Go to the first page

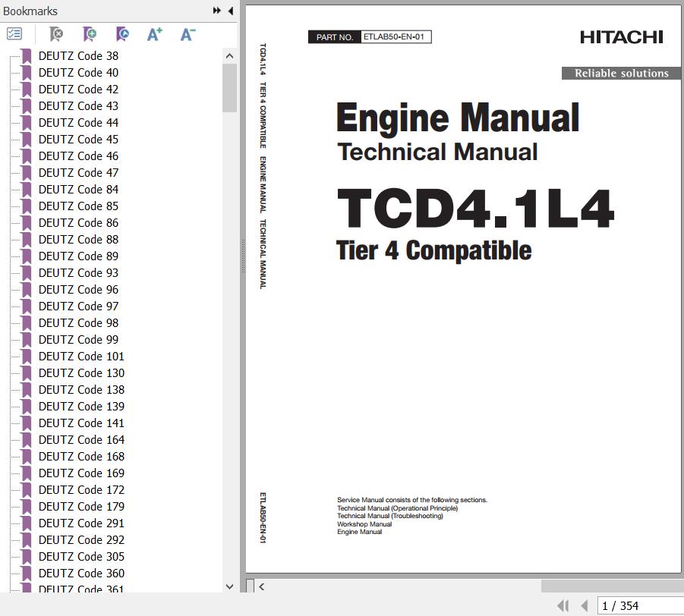(563, 605)
